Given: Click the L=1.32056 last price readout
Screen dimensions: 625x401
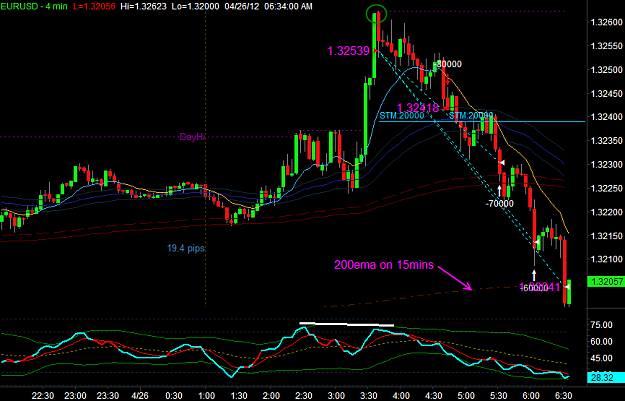Looking at the screenshot, I should [x=94, y=6].
